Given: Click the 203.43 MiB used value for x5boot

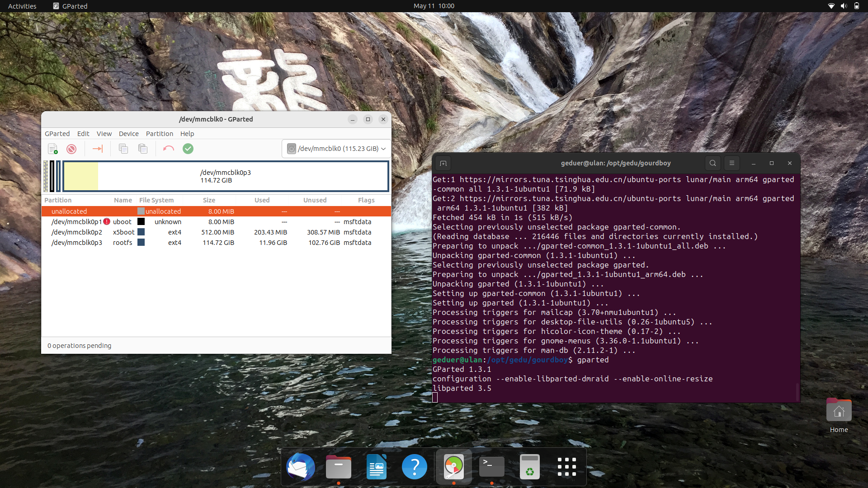Looking at the screenshot, I should click(x=270, y=232).
